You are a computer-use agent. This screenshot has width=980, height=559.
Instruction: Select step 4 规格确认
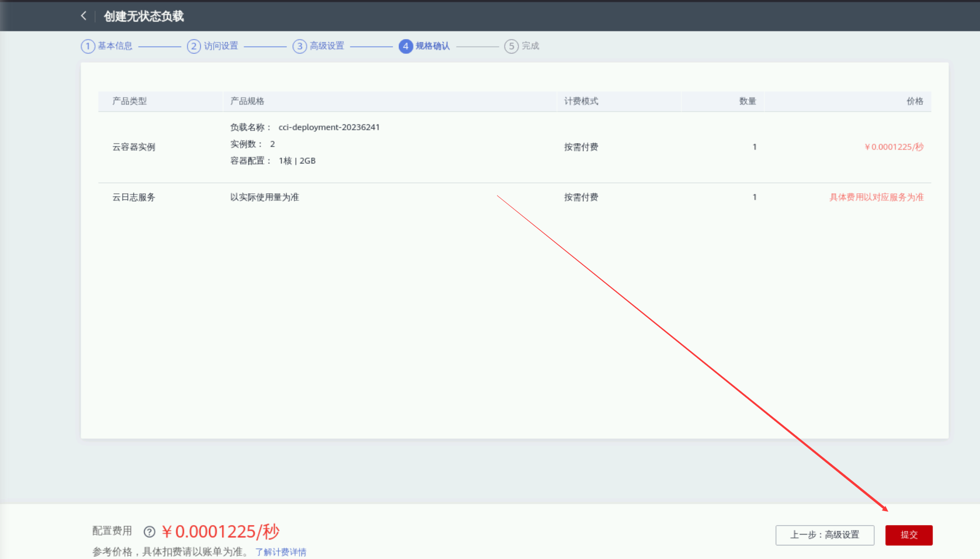pos(425,46)
